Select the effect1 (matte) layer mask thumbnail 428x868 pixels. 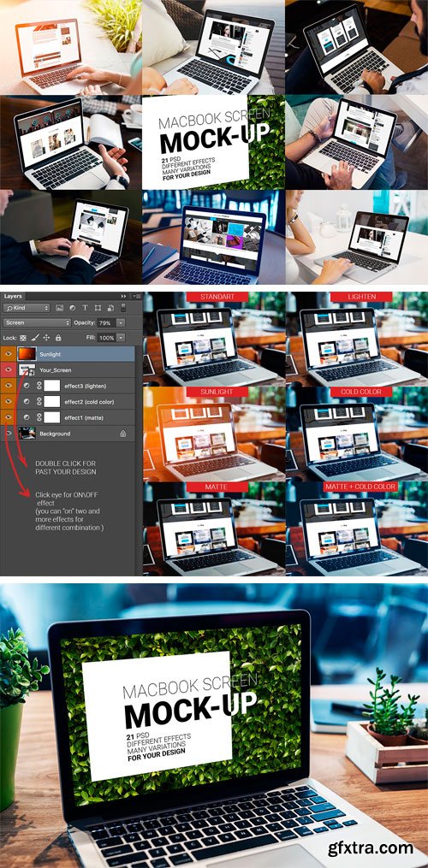[52, 416]
